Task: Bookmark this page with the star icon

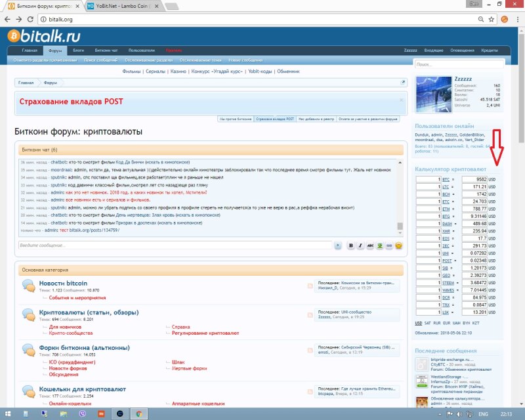Action: coord(490,20)
